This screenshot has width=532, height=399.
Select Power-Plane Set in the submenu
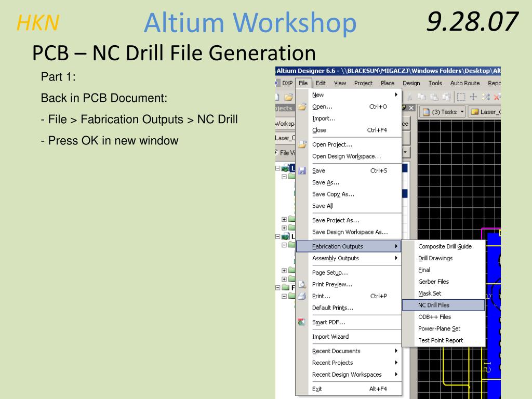[444, 328]
